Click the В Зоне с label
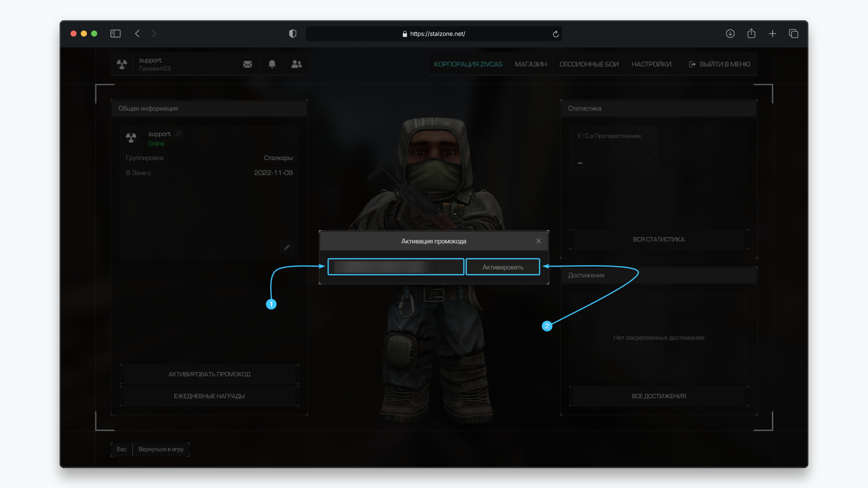Image resolution: width=868 pixels, height=488 pixels. point(138,173)
